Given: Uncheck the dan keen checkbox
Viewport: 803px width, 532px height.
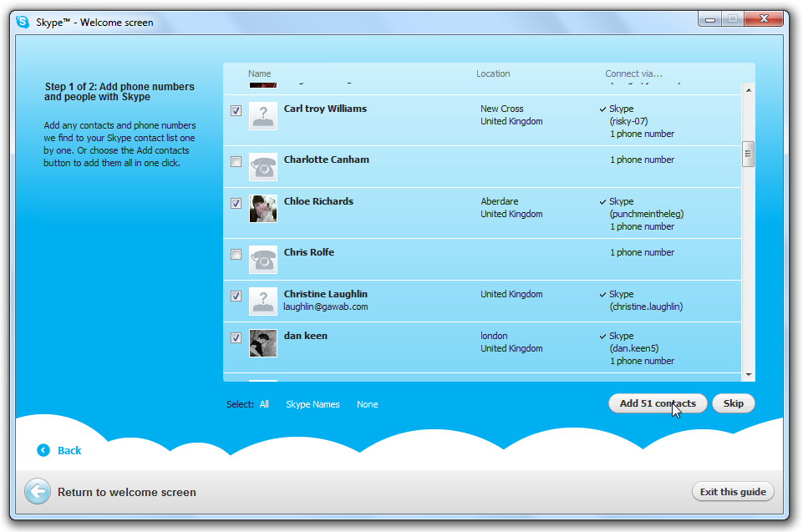Looking at the screenshot, I should pyautogui.click(x=236, y=337).
